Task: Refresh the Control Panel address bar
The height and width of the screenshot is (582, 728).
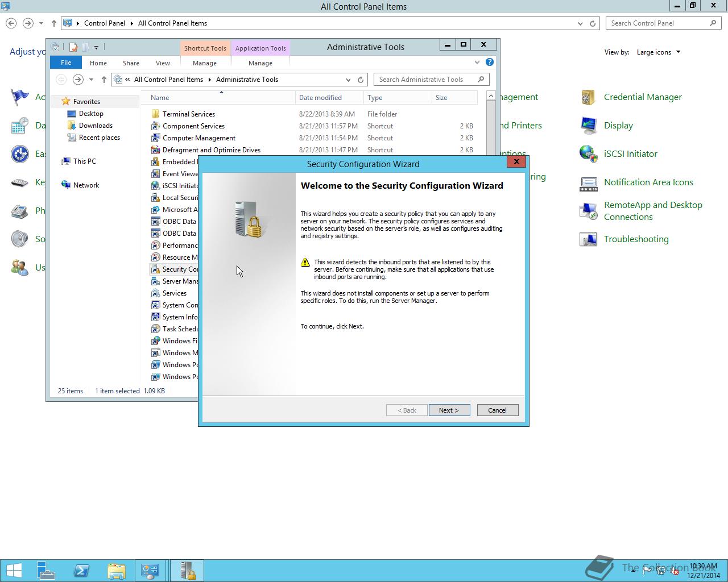Action: coord(593,23)
